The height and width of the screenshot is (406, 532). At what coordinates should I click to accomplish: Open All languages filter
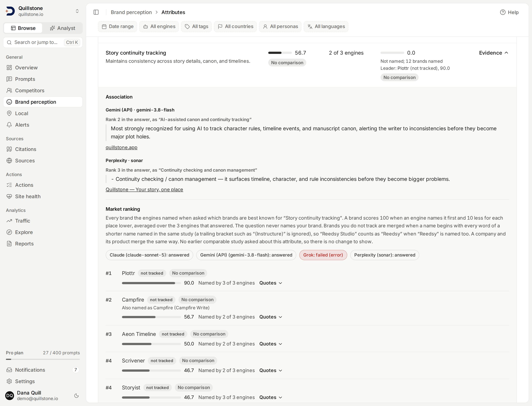pyautogui.click(x=326, y=26)
